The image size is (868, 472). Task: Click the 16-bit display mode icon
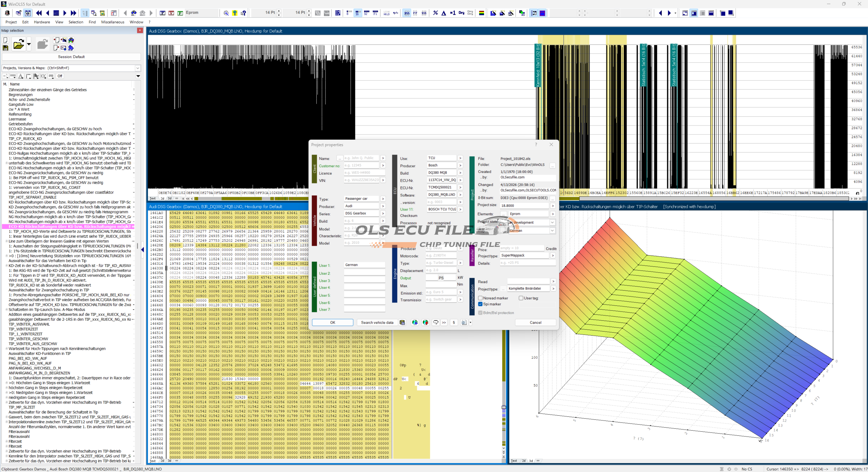[357, 13]
